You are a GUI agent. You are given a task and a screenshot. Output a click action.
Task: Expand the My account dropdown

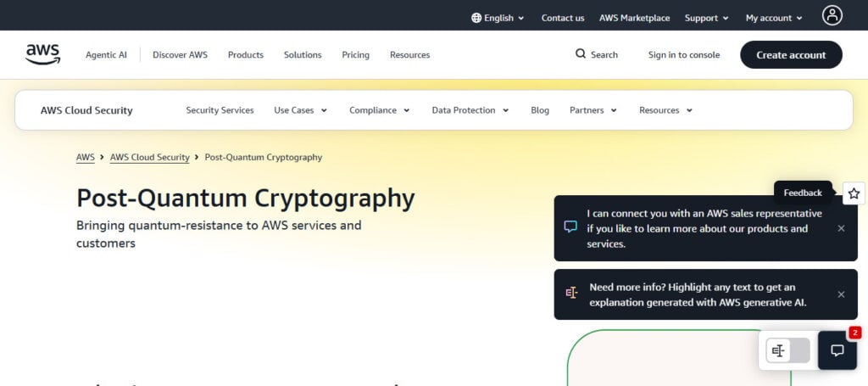(x=774, y=18)
